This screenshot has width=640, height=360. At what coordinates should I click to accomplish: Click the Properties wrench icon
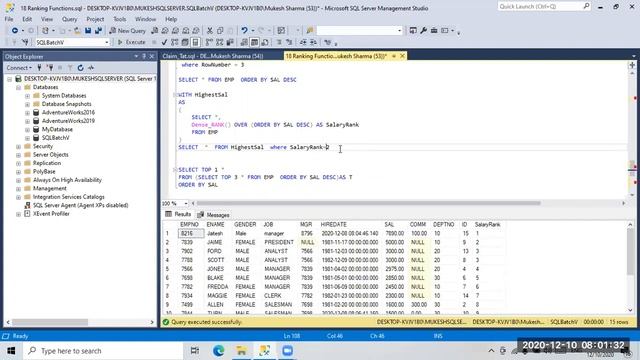click(423, 31)
